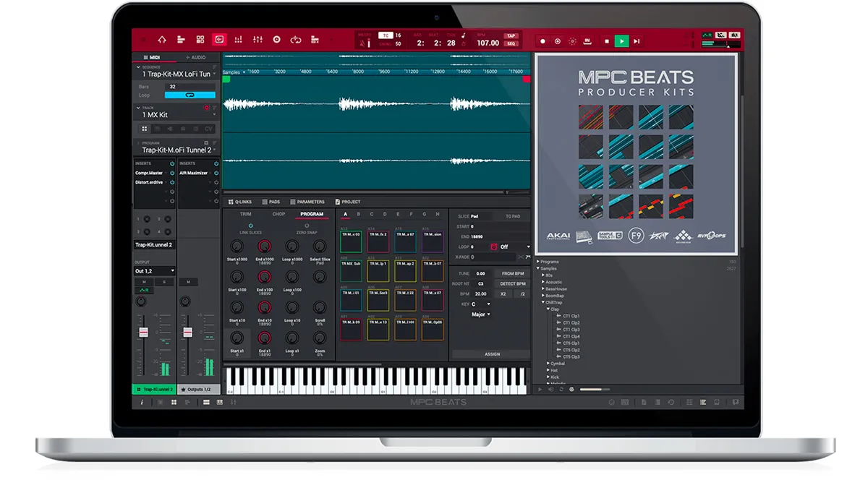Click the green waveform start marker

click(226, 80)
